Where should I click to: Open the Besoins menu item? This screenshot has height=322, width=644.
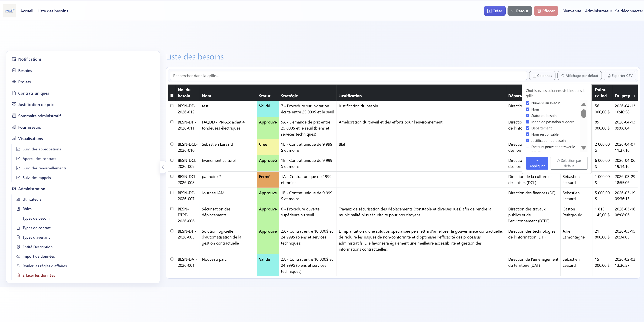[x=25, y=70]
